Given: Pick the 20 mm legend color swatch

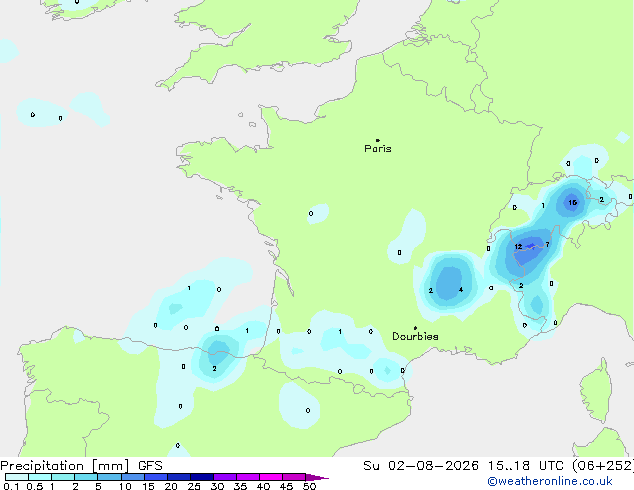Looking at the screenshot, I should (x=178, y=477).
